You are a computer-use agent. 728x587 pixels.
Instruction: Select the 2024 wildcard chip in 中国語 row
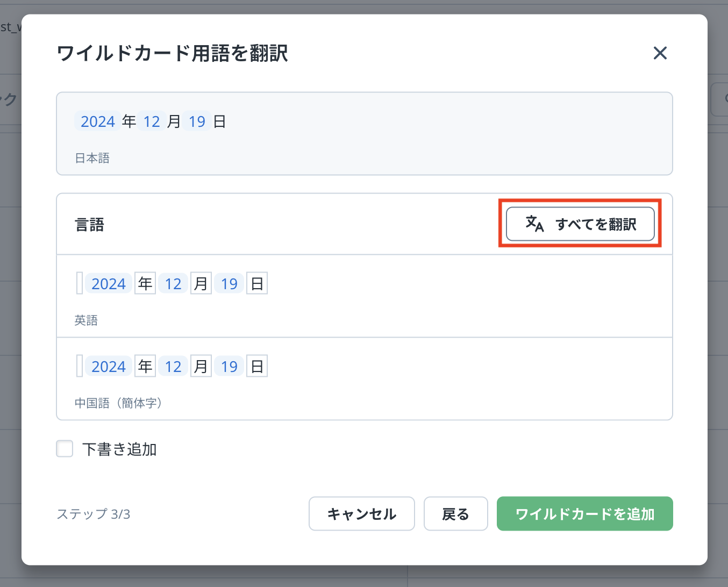[x=109, y=366]
